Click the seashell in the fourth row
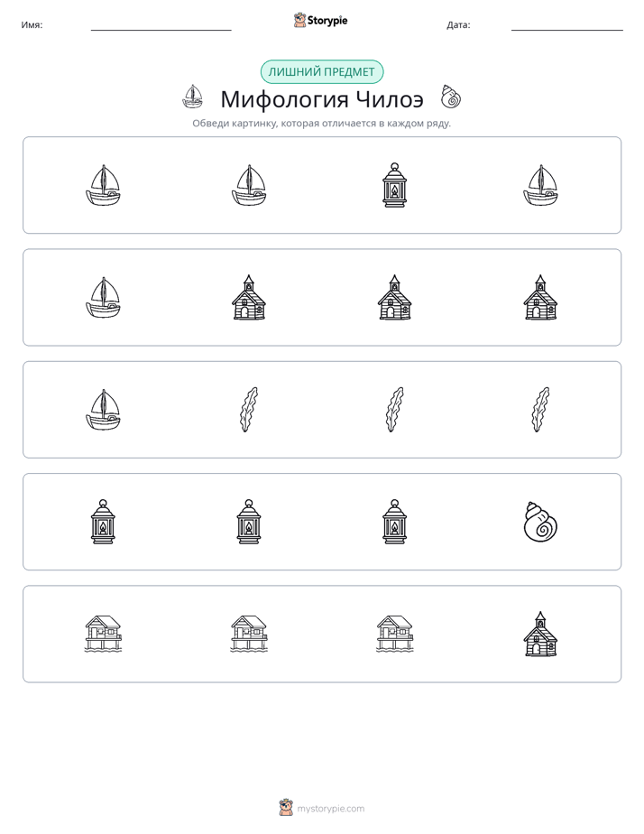This screenshot has height=834, width=644. point(540,522)
